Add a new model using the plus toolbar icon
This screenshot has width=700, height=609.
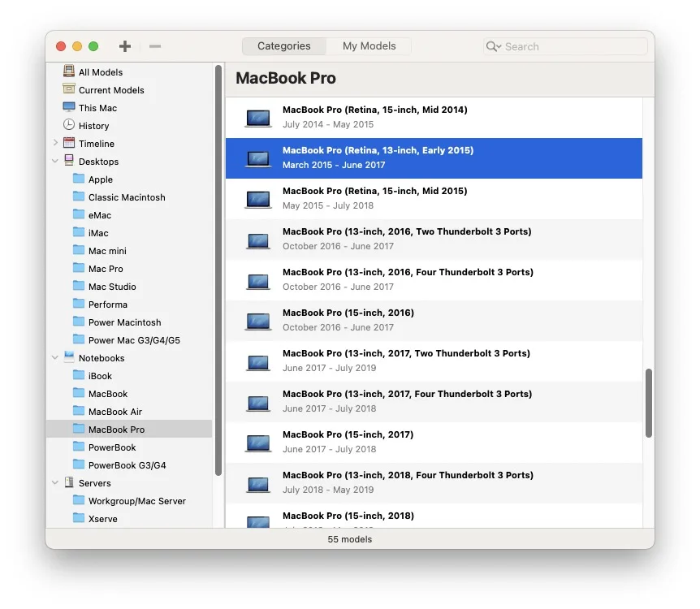pyautogui.click(x=124, y=46)
